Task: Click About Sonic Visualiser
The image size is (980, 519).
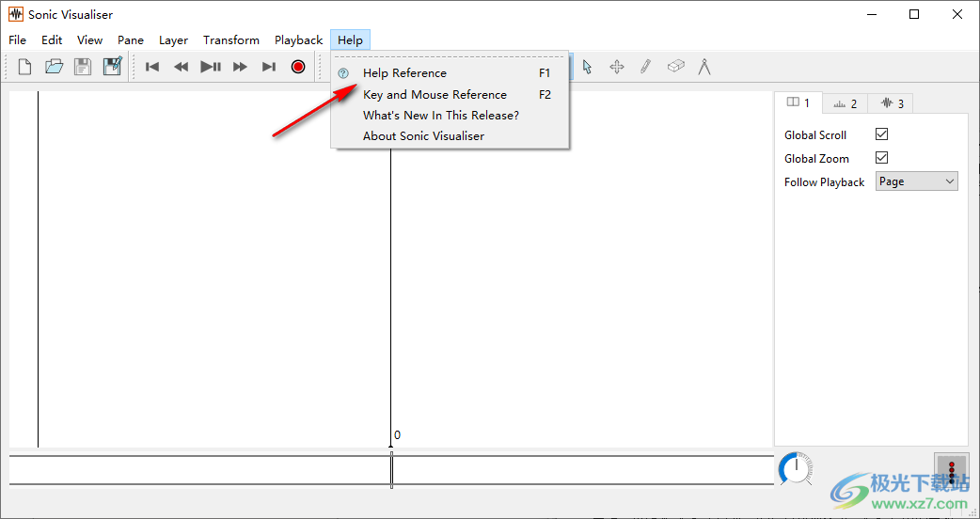Action: 423,136
